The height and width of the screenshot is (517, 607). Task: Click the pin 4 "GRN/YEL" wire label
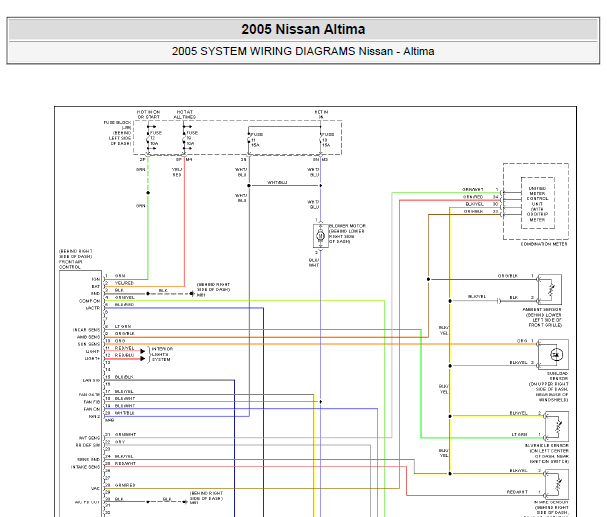(x=124, y=297)
